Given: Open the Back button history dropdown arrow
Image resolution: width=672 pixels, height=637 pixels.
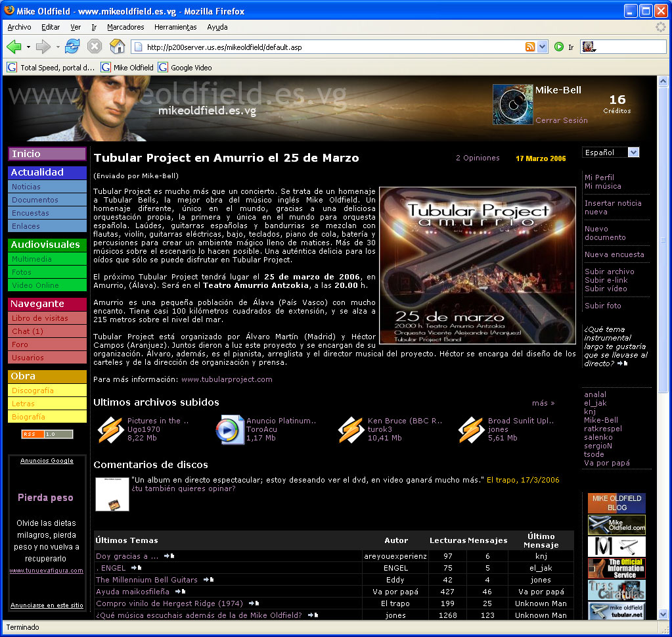Looking at the screenshot, I should tap(28, 47).
